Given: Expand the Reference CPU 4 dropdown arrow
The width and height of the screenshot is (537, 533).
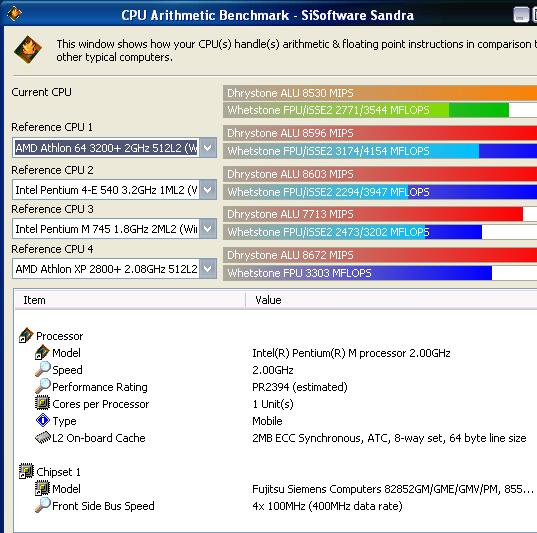Looking at the screenshot, I should 208,269.
